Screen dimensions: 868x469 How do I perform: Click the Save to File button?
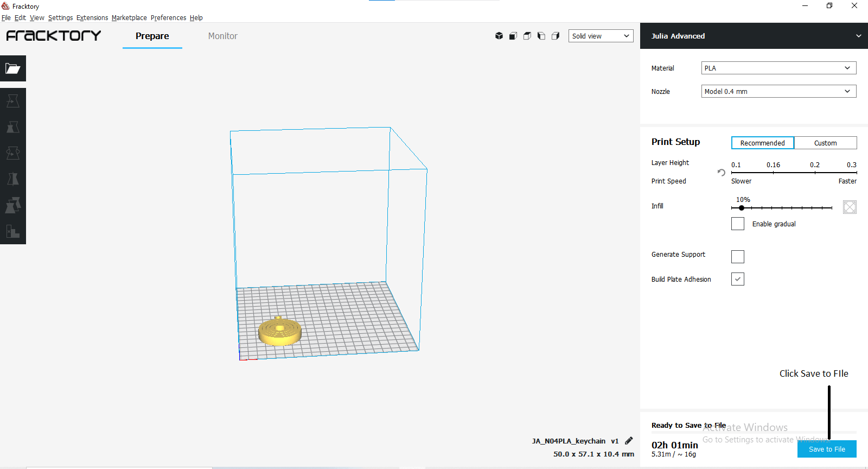point(827,449)
